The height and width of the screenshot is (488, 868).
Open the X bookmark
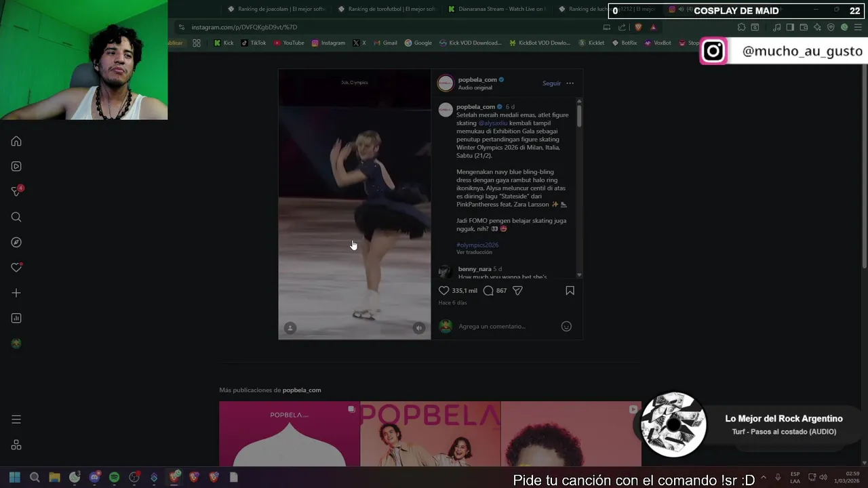click(359, 43)
